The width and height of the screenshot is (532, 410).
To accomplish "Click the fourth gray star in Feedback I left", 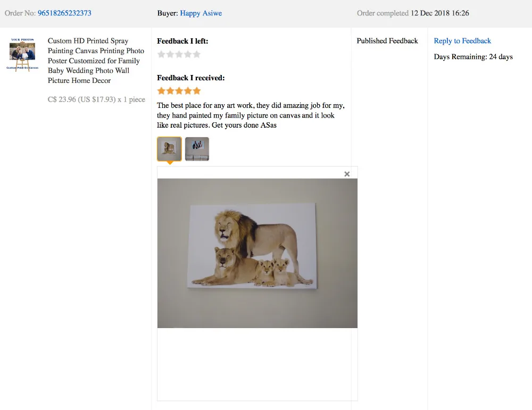I will click(x=188, y=54).
